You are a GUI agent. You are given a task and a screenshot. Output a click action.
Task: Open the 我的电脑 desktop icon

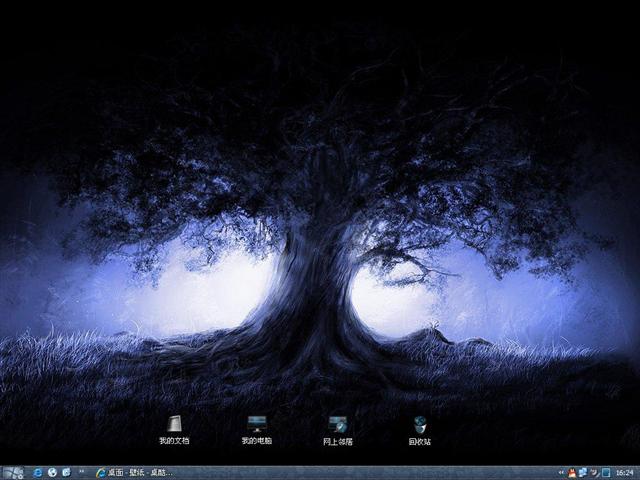click(x=257, y=423)
